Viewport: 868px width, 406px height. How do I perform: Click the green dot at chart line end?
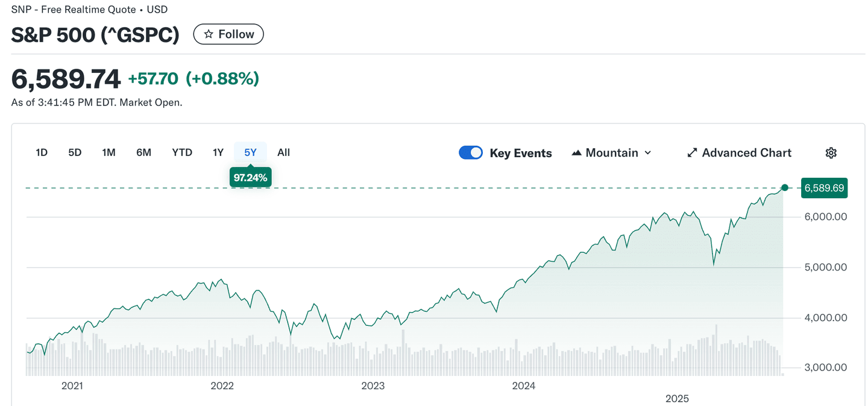pyautogui.click(x=784, y=188)
